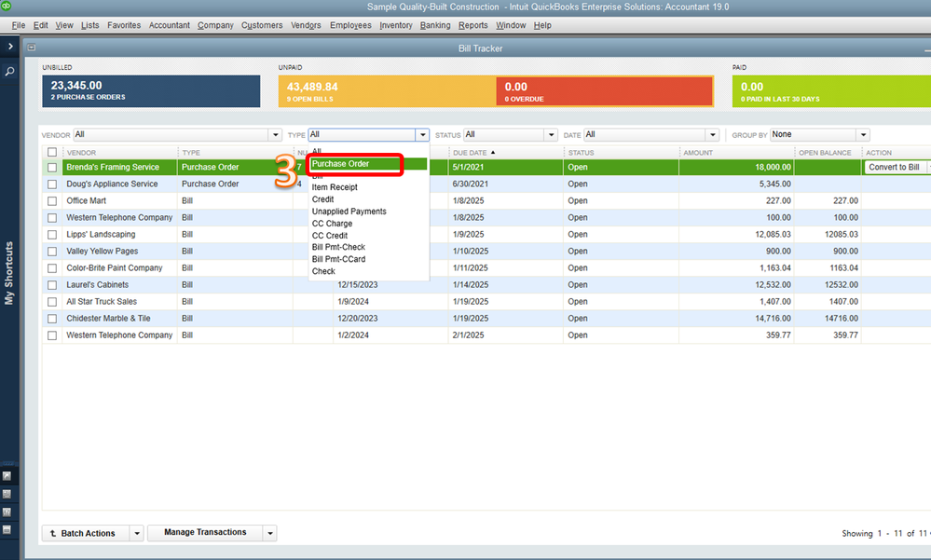Viewport: 931px width, 560px height.
Task: Open the Group By dropdown
Action: point(863,135)
